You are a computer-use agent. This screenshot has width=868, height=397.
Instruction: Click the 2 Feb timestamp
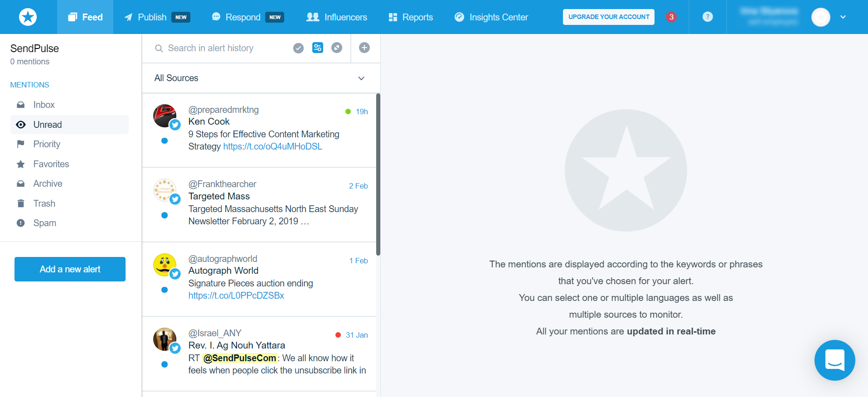coord(358,186)
